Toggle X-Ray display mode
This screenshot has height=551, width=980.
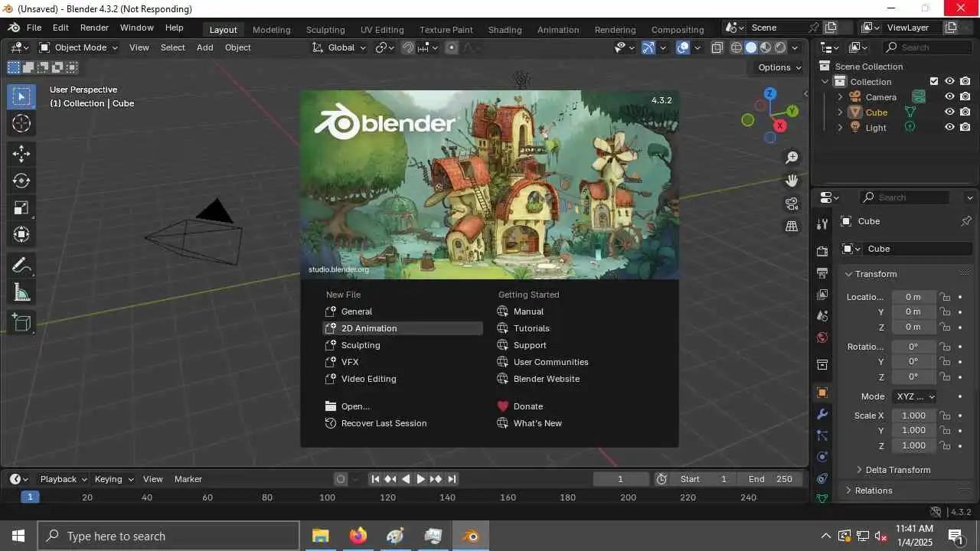717,47
